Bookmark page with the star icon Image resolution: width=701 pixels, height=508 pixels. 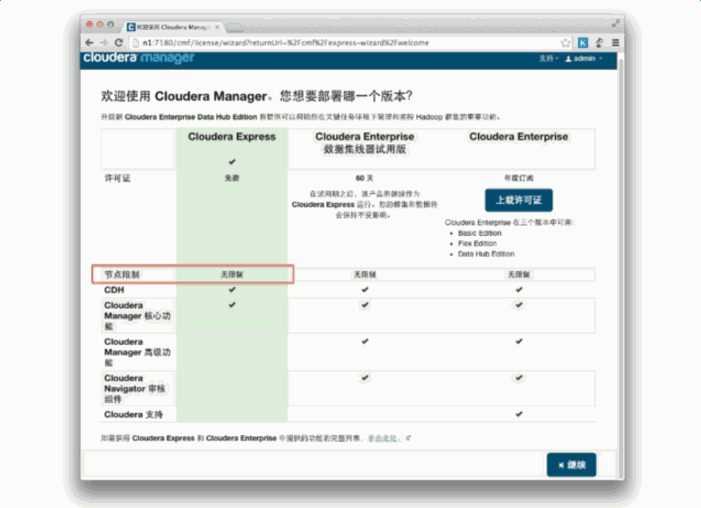566,43
